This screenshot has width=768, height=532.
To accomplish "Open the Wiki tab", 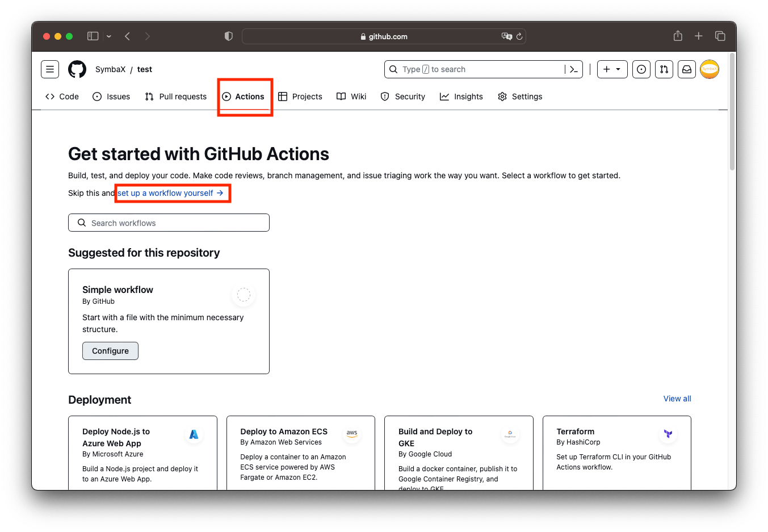I will 351,97.
